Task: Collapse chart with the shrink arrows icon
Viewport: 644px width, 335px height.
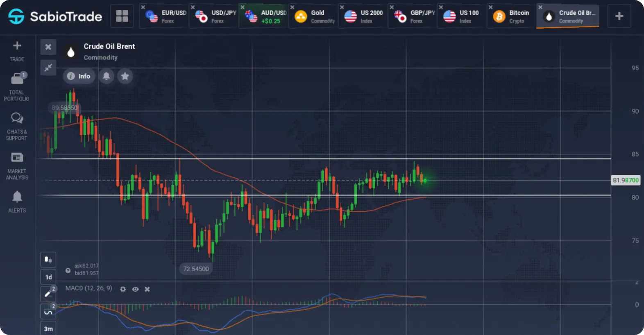Action: pos(48,68)
